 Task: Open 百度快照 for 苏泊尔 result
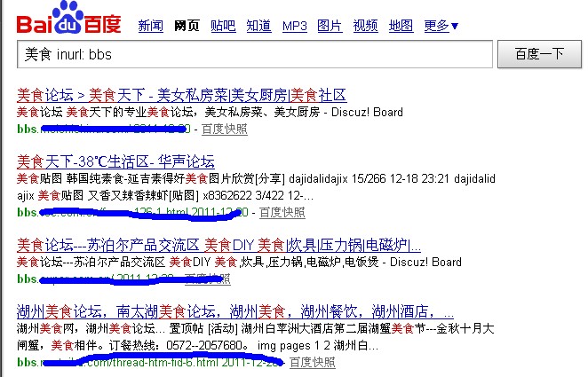(x=208, y=279)
